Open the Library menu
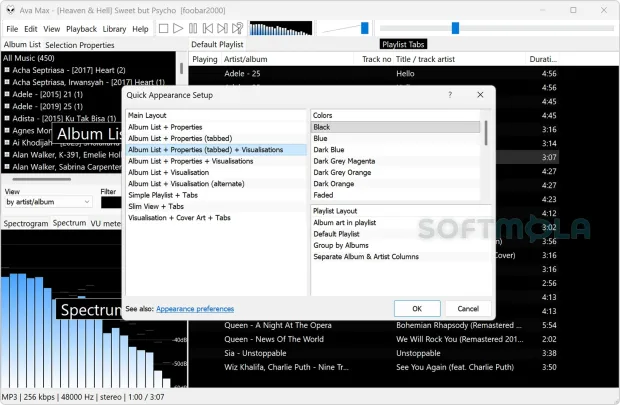Image resolution: width=620 pixels, height=405 pixels. tap(114, 29)
